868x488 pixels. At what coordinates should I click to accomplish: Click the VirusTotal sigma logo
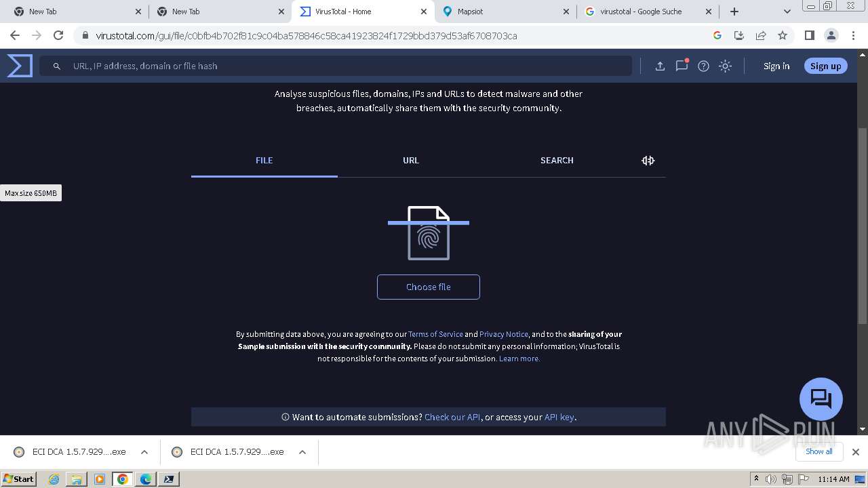20,66
